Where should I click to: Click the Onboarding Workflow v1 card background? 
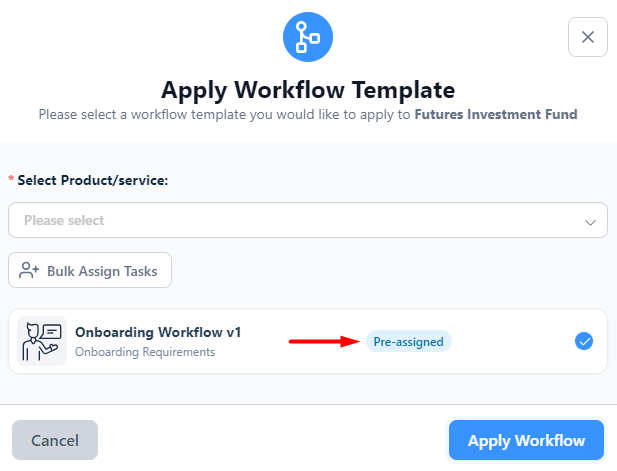click(308, 341)
